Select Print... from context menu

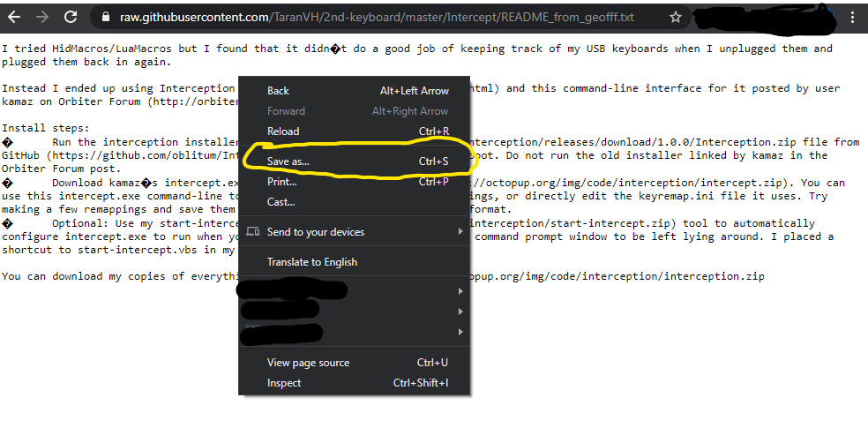click(355, 182)
